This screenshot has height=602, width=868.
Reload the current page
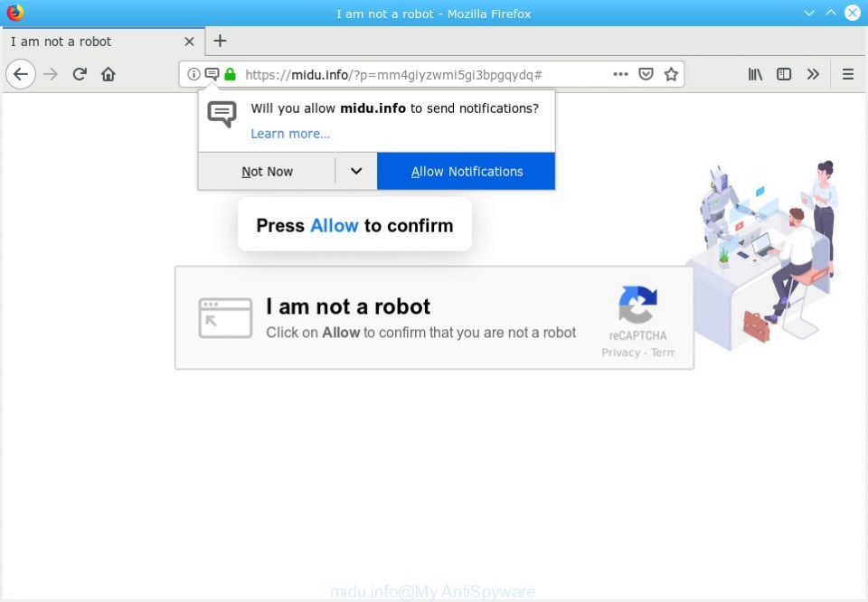coord(80,74)
